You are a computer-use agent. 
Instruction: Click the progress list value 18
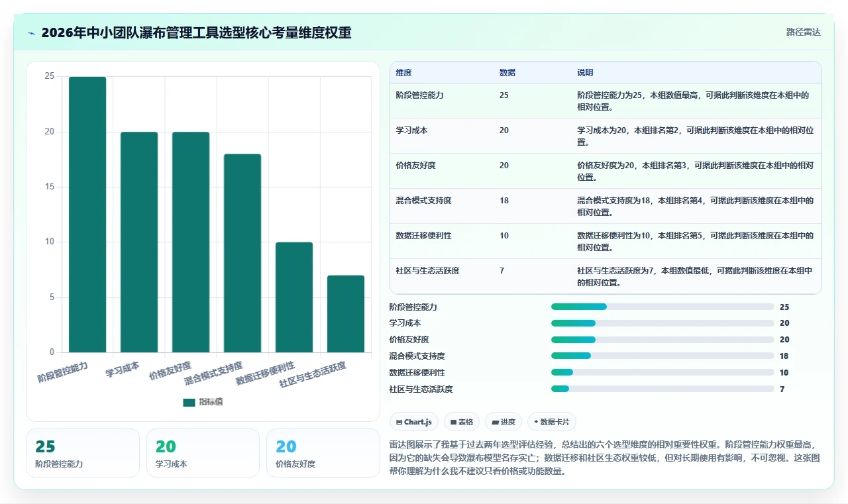(784, 356)
